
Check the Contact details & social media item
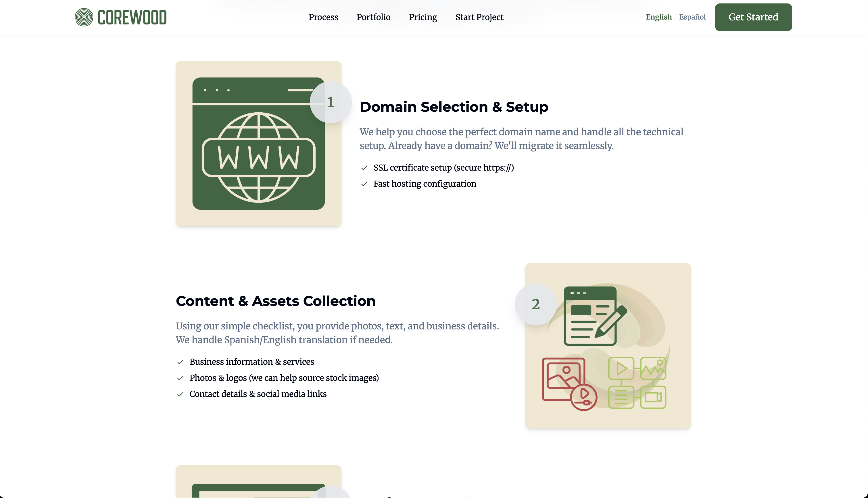pos(181,394)
